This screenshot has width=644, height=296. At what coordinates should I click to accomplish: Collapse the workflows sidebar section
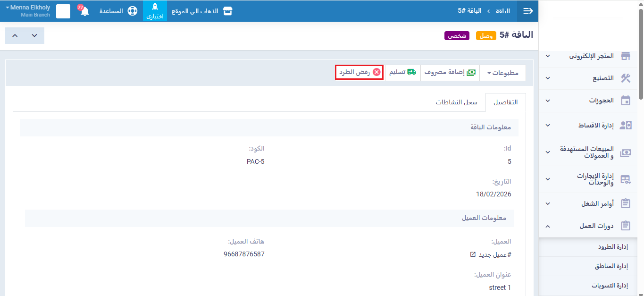[x=548, y=226]
